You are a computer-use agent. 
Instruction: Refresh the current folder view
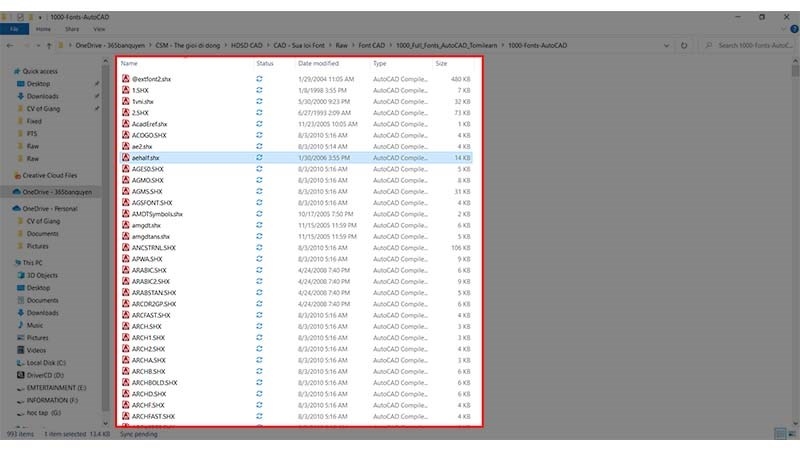tap(684, 45)
